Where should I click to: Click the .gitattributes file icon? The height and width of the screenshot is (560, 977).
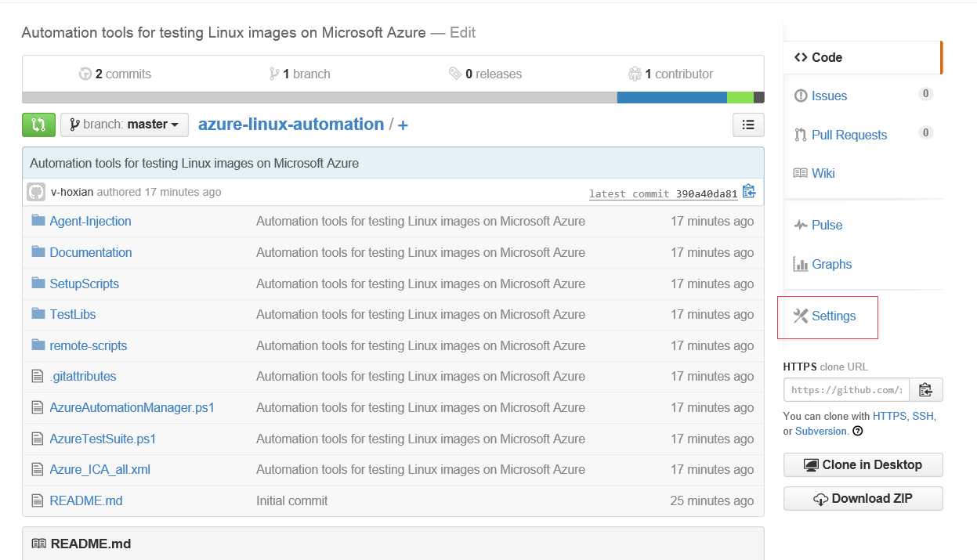[x=37, y=376]
